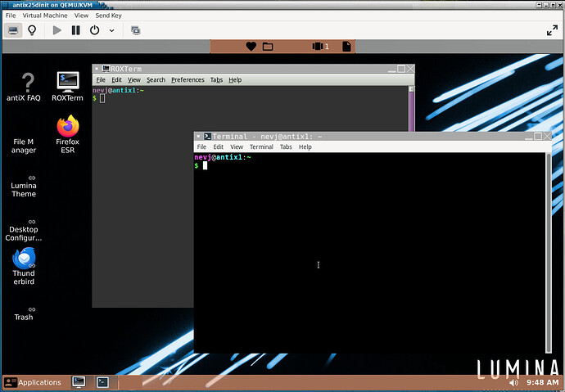Pause the virtual machine
Image resolution: width=565 pixels, height=392 pixels.
point(75,30)
